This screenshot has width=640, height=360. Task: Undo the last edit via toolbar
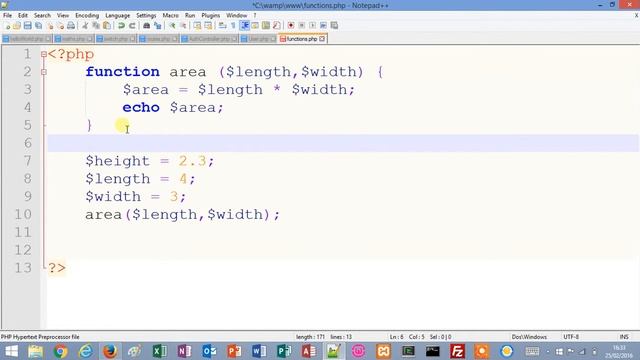pos(121,26)
